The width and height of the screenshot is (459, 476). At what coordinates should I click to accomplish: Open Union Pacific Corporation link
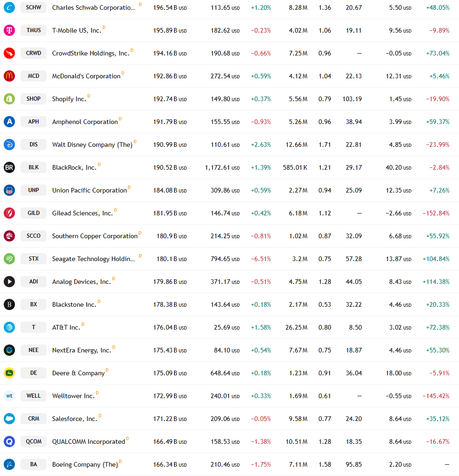[x=89, y=190]
